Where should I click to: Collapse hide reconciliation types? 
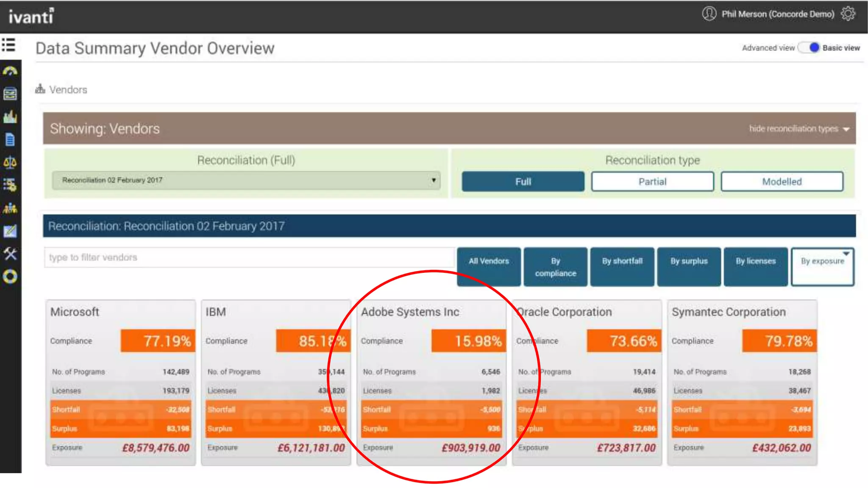pyautogui.click(x=799, y=128)
